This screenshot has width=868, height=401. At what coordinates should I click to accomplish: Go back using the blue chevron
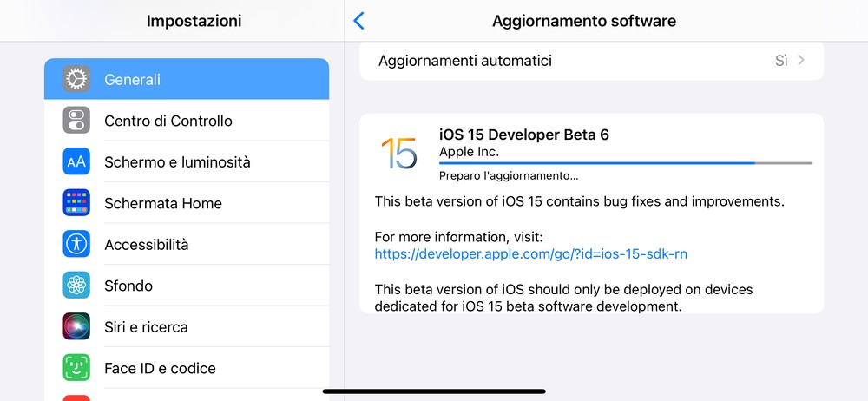358,21
